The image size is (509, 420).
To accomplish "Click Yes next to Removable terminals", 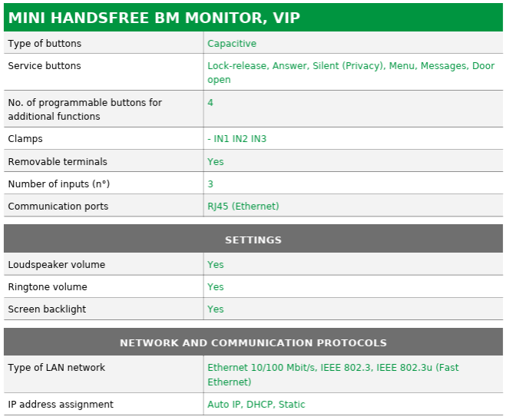I will tap(216, 162).
